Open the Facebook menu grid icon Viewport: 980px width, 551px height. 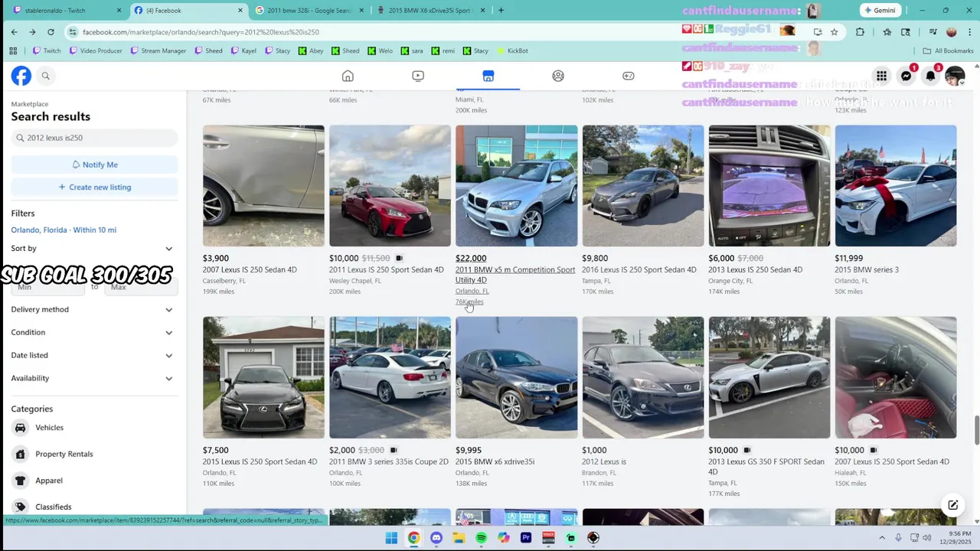tap(882, 76)
